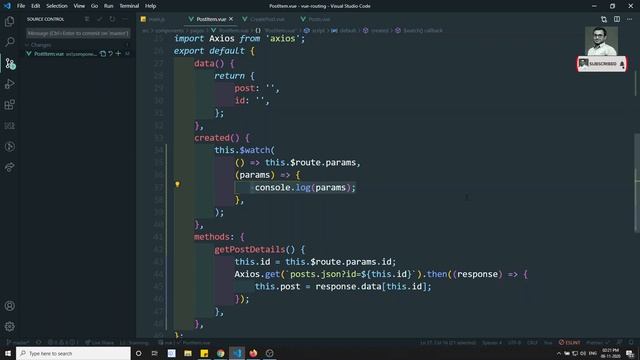The height and width of the screenshot is (360, 640).
Task: Open Chrome from the taskbar
Action: [x=220, y=353]
